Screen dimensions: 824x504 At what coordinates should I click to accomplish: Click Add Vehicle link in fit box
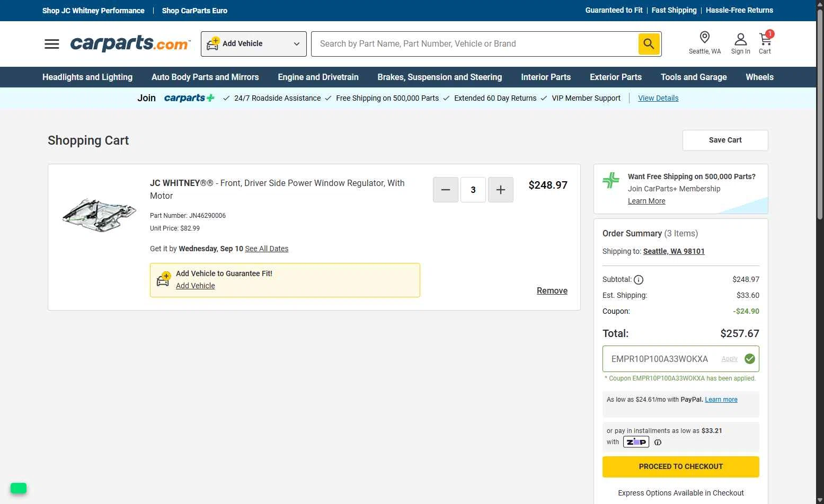196,286
